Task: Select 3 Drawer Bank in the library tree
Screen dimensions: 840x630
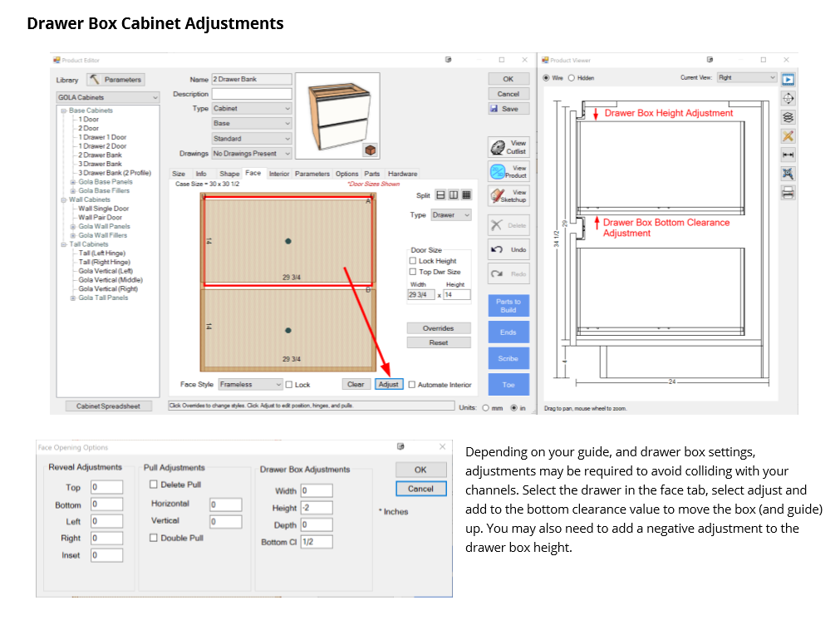Action: click(x=100, y=164)
